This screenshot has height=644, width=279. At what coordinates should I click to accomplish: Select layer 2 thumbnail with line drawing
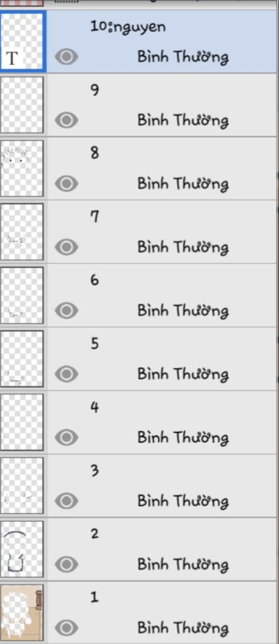pos(22,549)
